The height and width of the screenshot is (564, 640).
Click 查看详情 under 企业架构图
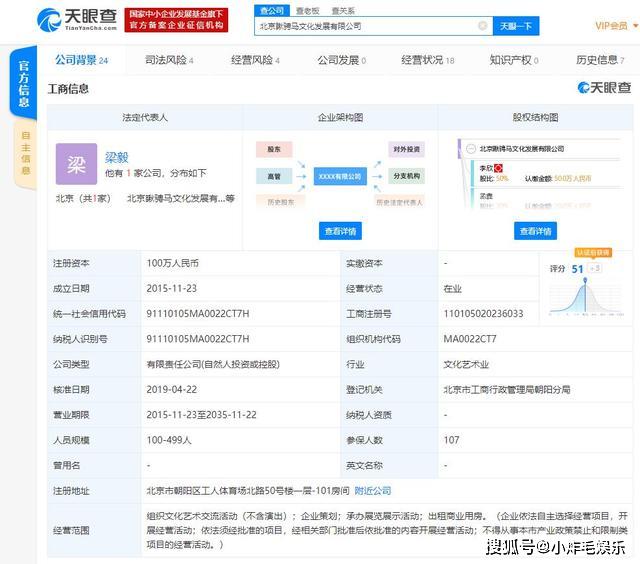[x=340, y=231]
